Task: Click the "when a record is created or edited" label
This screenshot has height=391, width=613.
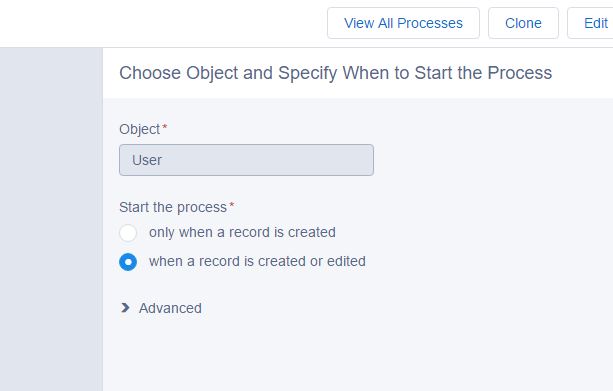Action: [x=257, y=261]
